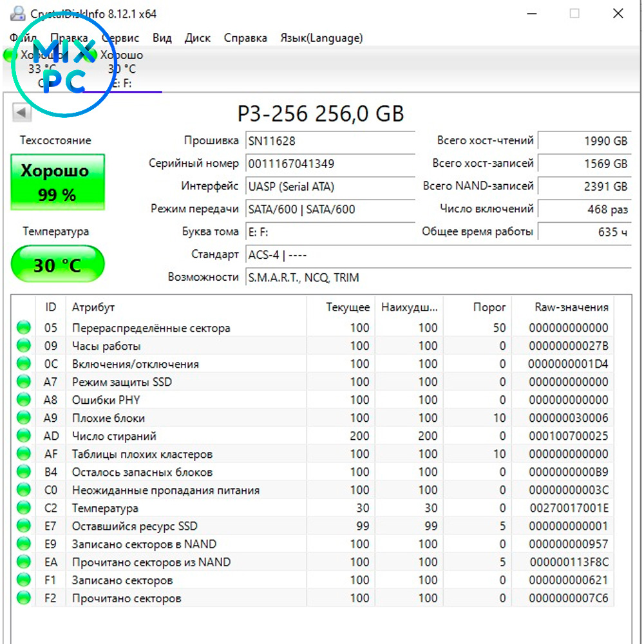Click the Всего хост-записей value 1569 GB
The image size is (644, 644).
585,164
